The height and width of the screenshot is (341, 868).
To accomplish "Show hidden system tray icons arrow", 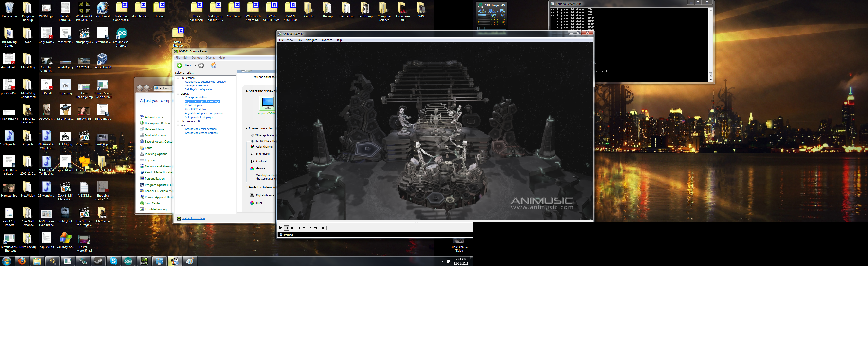I will tap(442, 262).
